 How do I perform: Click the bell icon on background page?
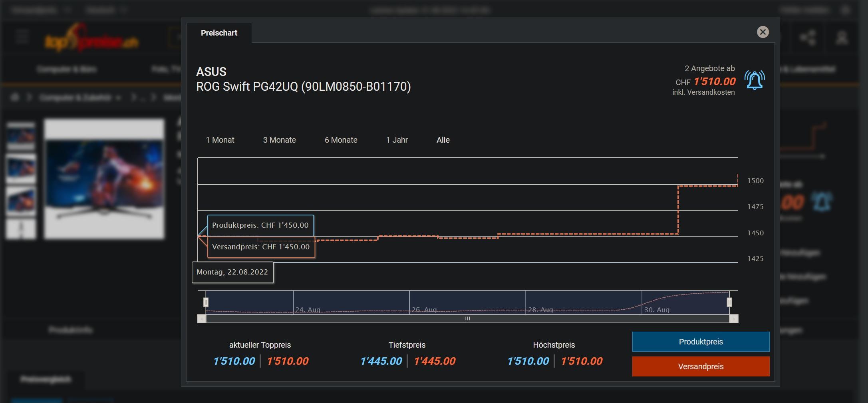821,201
